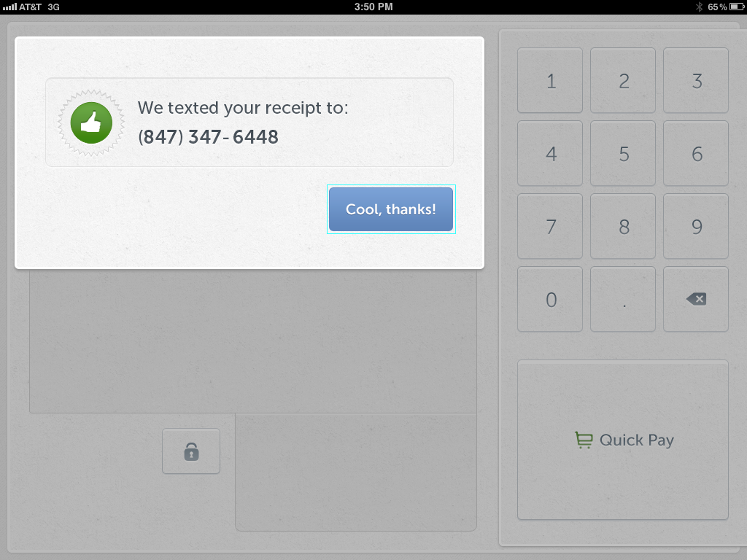Viewport: 747px width, 560px height.
Task: Tap number 3 on the keypad
Action: click(695, 80)
